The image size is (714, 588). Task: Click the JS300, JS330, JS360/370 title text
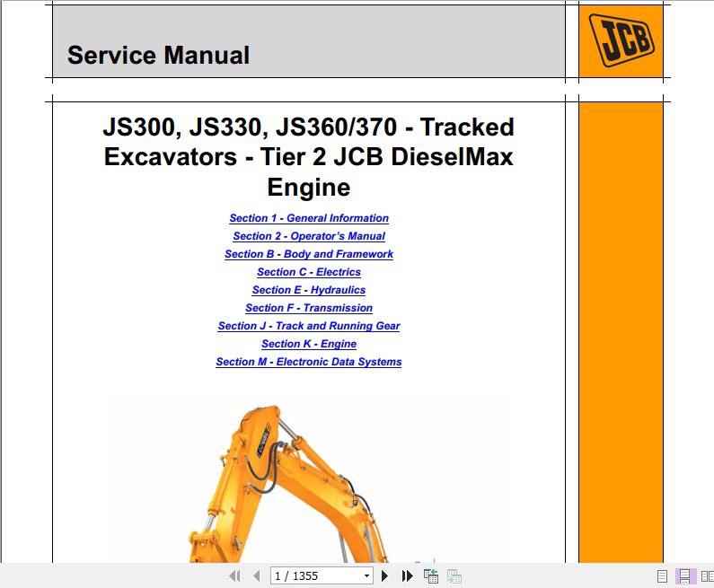tap(309, 157)
